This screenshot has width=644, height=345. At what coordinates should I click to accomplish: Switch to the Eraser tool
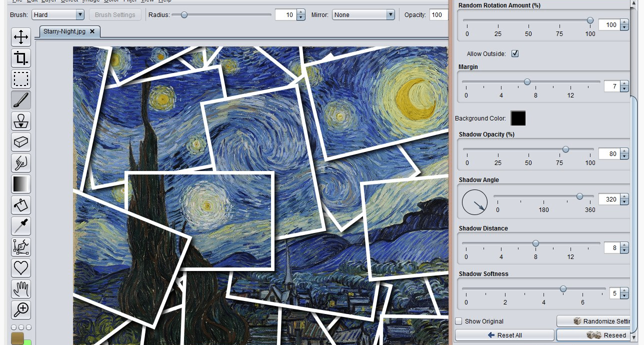pos(21,142)
